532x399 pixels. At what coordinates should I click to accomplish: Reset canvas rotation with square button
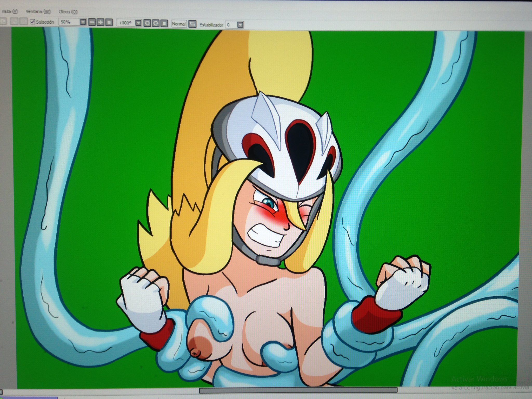pos(164,24)
